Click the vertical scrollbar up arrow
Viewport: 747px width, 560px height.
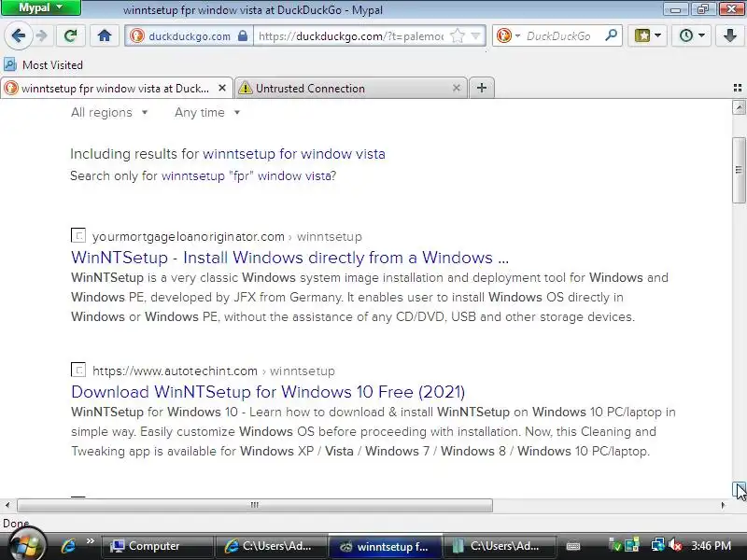(x=739, y=107)
